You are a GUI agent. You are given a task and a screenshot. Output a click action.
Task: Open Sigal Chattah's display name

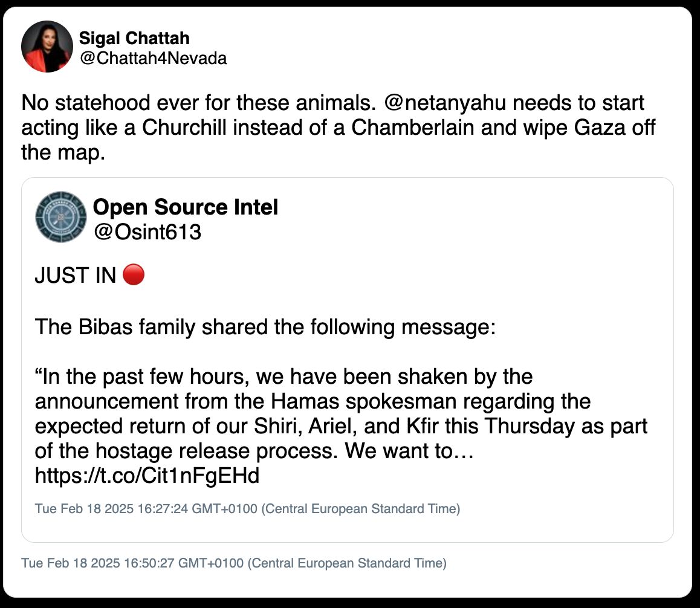tap(134, 39)
